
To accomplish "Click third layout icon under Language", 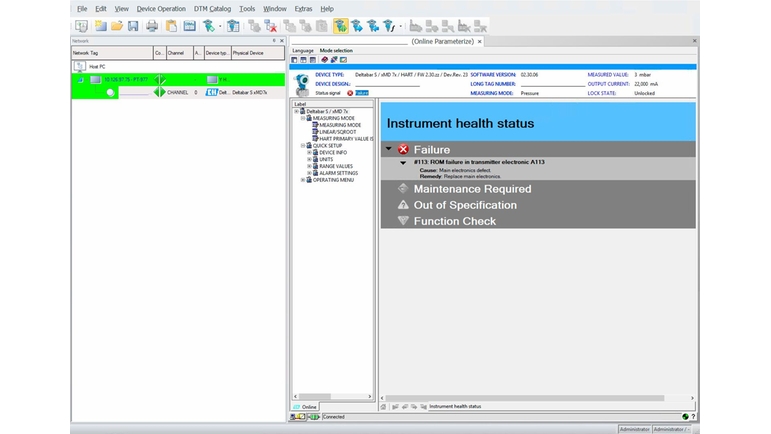I will (313, 60).
